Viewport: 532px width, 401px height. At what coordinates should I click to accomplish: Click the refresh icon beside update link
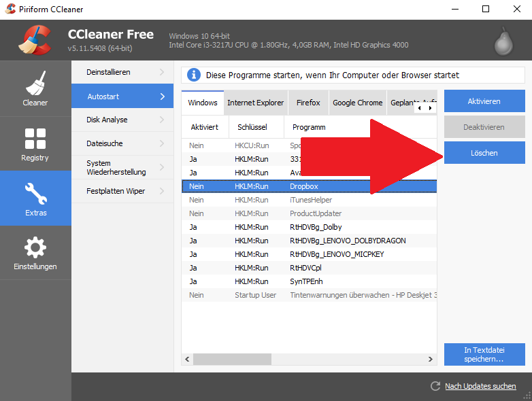435,386
